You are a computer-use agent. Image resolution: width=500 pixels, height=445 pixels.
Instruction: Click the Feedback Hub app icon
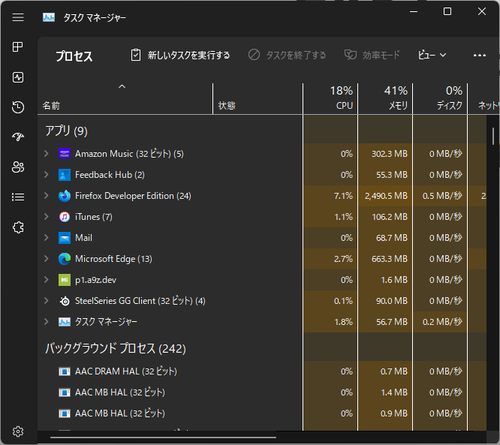point(64,175)
